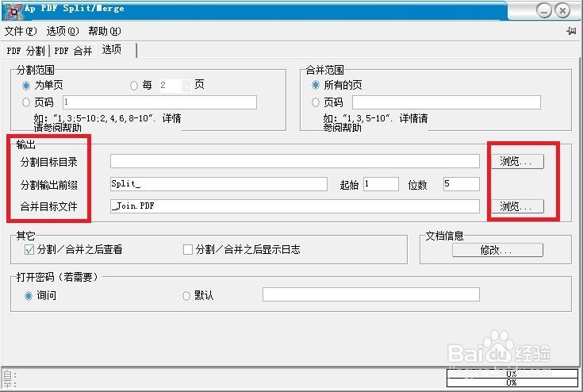The width and height of the screenshot is (583, 392).
Task: Toggle 分割/合并之后查看 checkbox
Action: (29, 249)
